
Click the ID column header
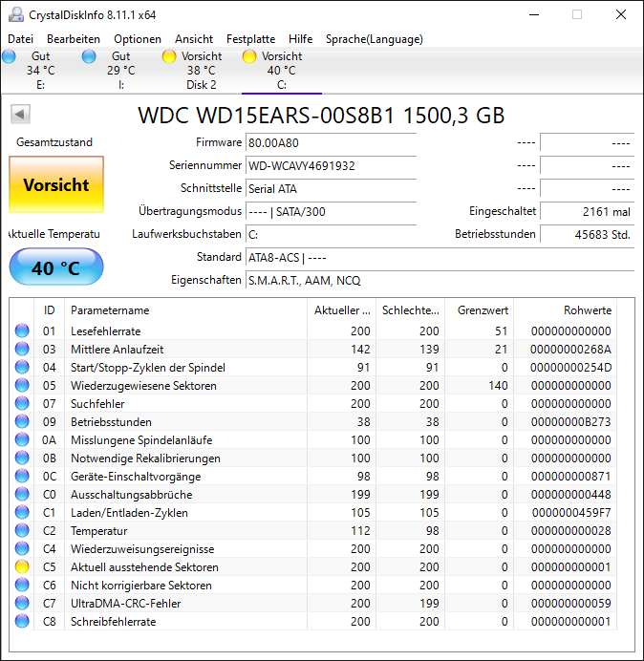click(49, 310)
